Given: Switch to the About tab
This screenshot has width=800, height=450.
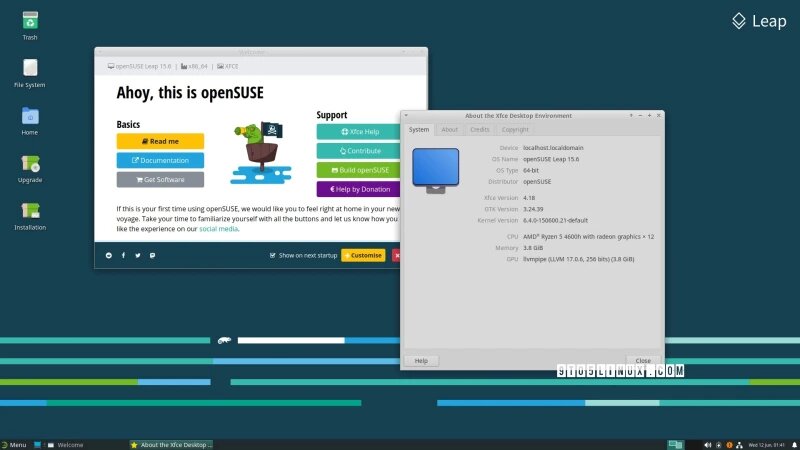Looking at the screenshot, I should (449, 130).
